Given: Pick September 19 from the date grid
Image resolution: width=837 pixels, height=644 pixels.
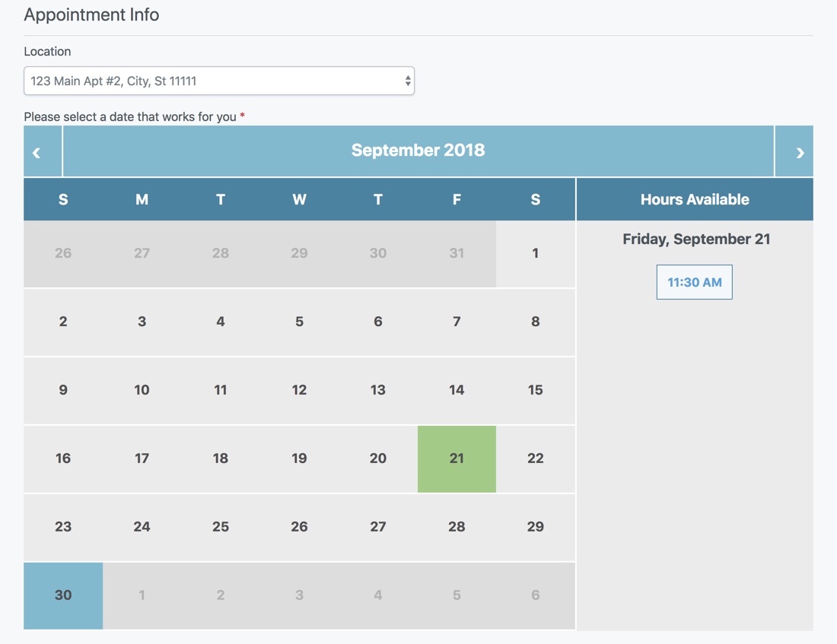Looking at the screenshot, I should point(299,458).
